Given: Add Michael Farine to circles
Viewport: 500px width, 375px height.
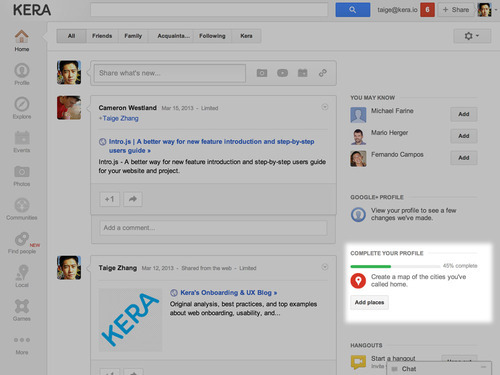Looking at the screenshot, I should (x=464, y=114).
